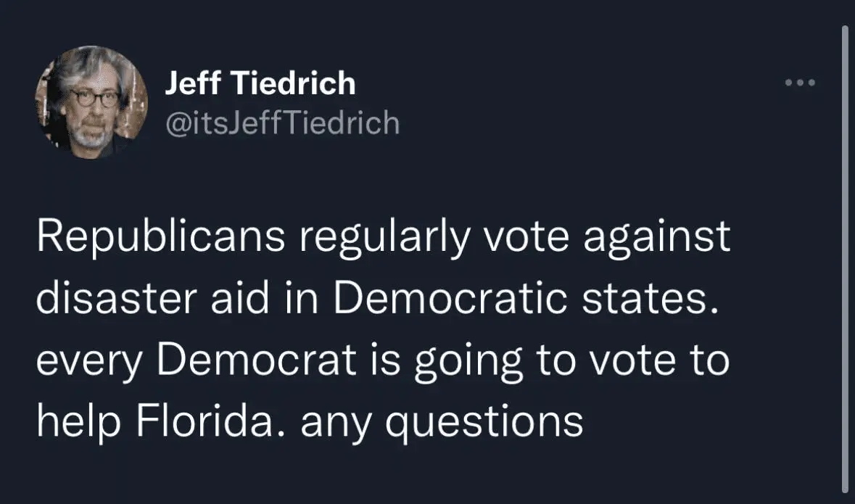Image resolution: width=855 pixels, height=504 pixels.
Task: Click the phrase "any questions"
Action: [x=442, y=421]
